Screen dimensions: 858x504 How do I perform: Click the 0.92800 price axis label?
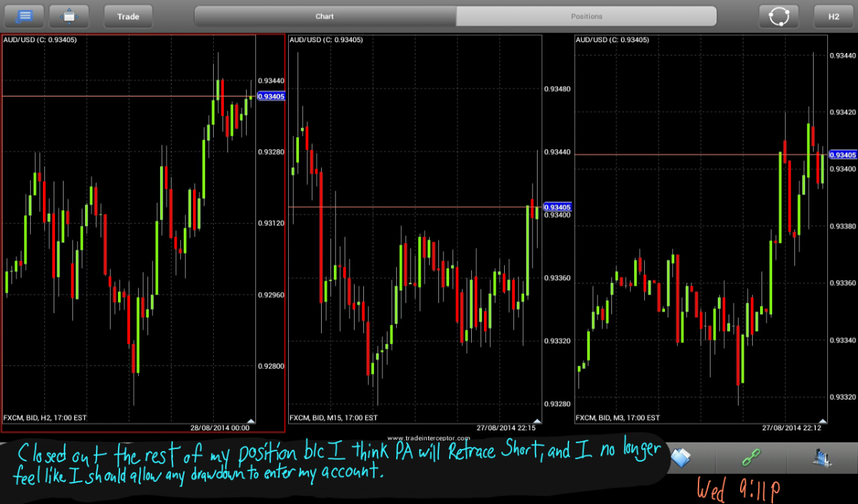pyautogui.click(x=271, y=366)
